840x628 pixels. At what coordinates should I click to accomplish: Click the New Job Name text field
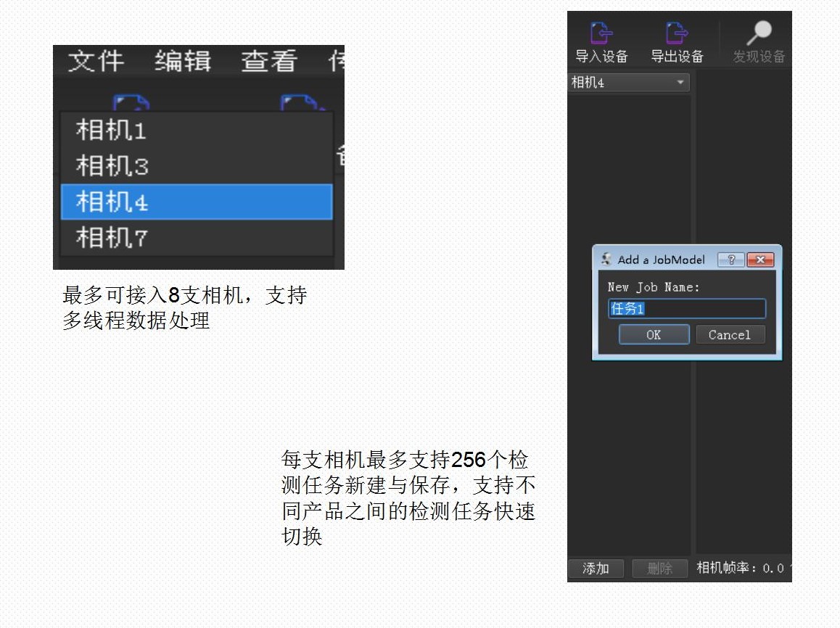coord(686,309)
